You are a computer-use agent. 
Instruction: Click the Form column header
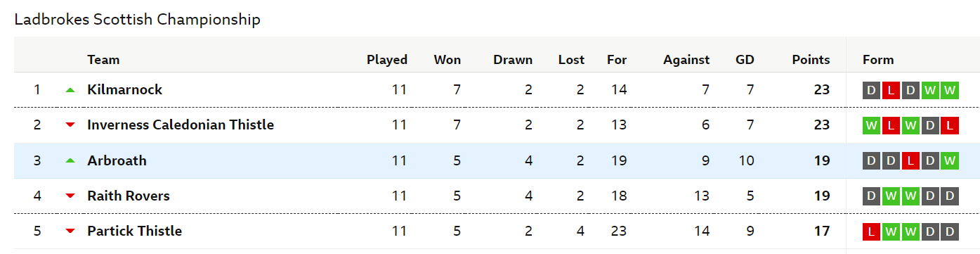tap(878, 60)
